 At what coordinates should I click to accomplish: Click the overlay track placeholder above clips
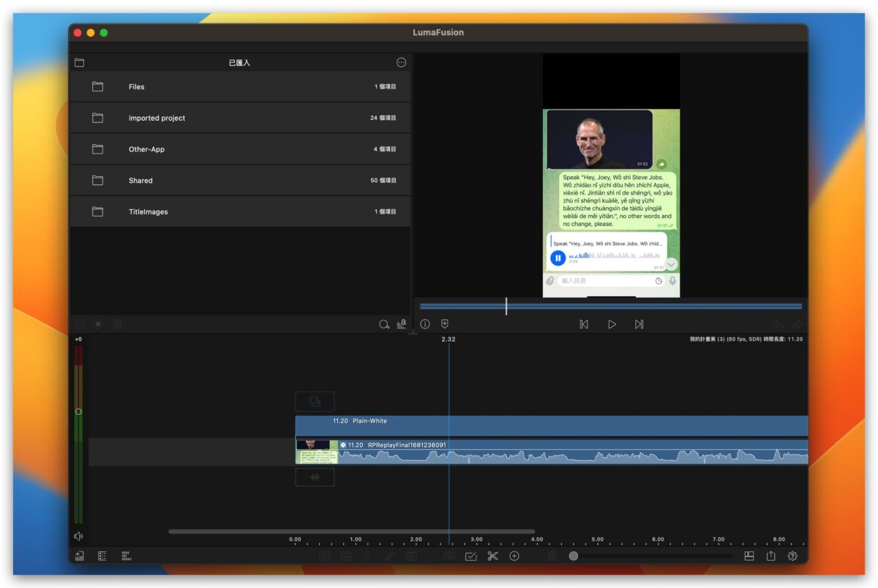coord(315,402)
